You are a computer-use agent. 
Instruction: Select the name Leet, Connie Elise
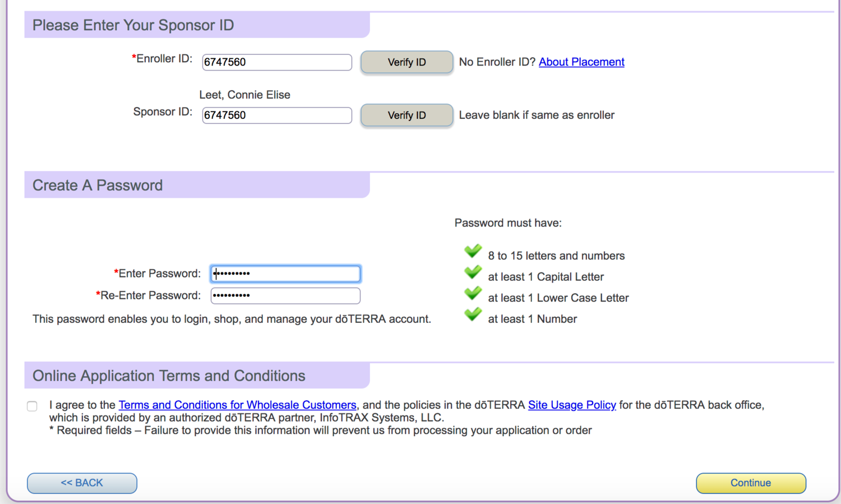244,95
